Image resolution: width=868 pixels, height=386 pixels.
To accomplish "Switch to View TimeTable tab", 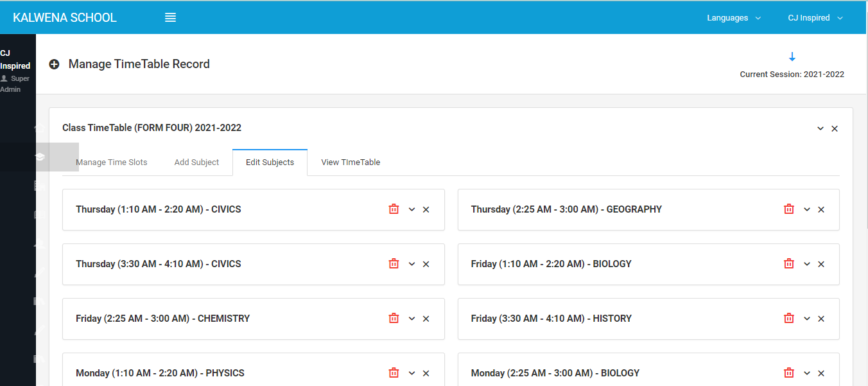I will [351, 162].
